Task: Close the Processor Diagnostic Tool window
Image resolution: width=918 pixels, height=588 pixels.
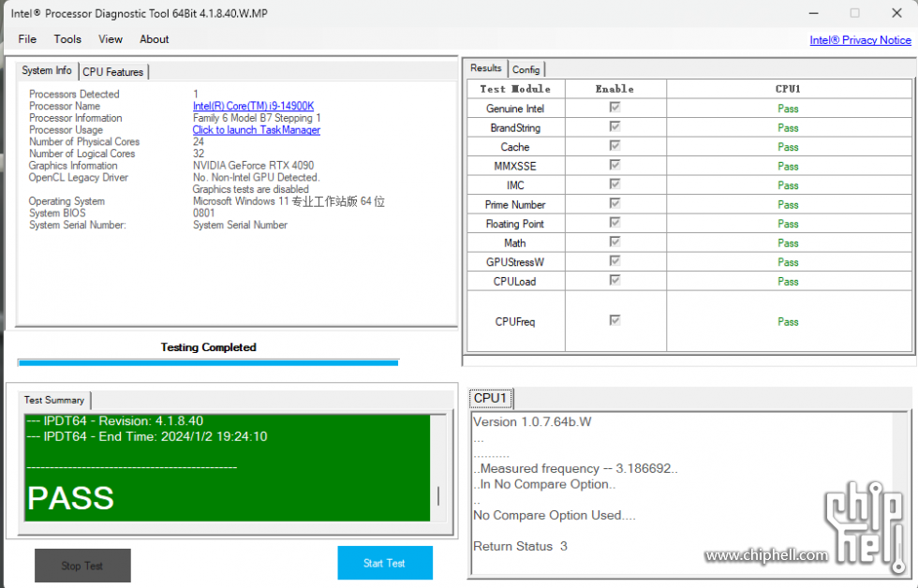Action: pyautogui.click(x=896, y=13)
